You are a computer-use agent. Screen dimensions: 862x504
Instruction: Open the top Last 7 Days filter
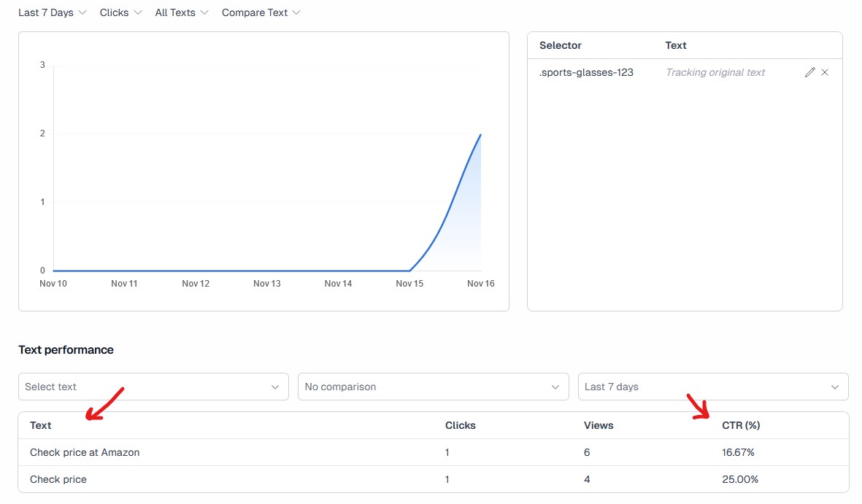pyautogui.click(x=52, y=12)
